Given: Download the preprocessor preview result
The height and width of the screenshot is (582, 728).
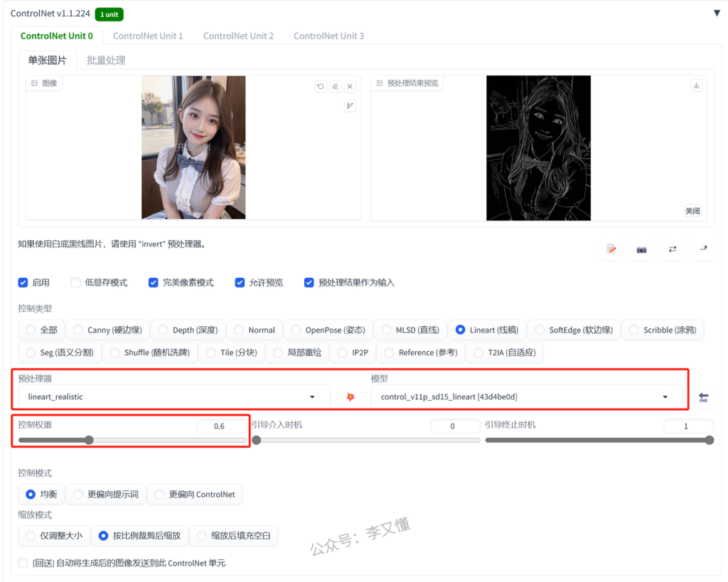Looking at the screenshot, I should click(x=696, y=85).
